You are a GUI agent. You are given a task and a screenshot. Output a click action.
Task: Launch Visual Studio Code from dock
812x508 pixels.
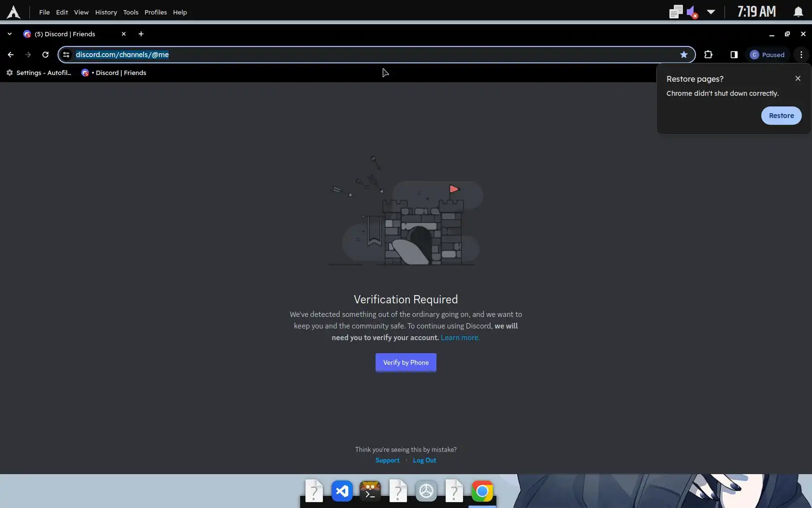point(342,491)
